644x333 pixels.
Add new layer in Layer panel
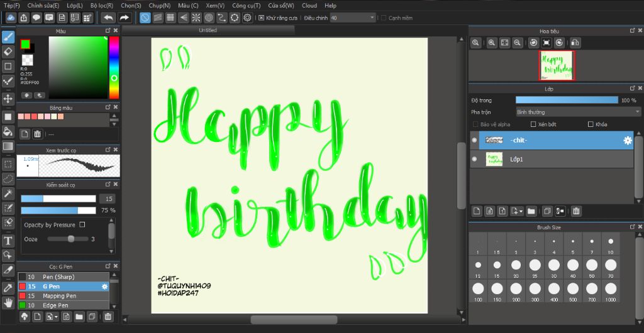477,211
